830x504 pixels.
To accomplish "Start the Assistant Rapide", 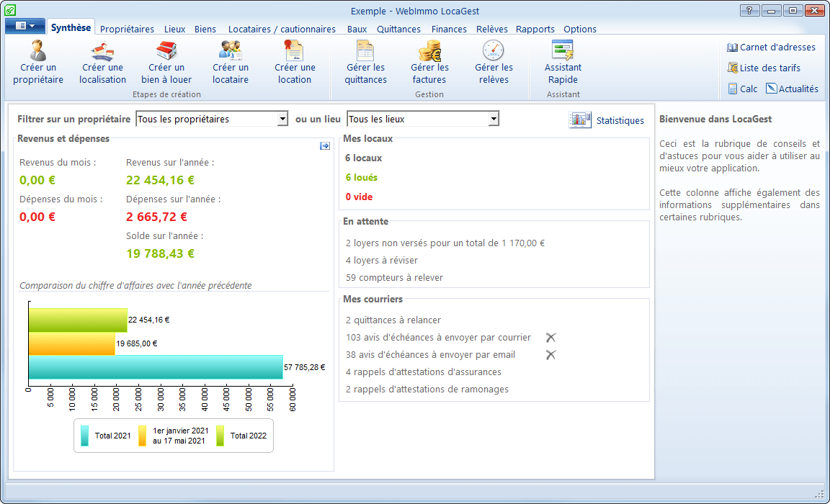I will coord(563,50).
